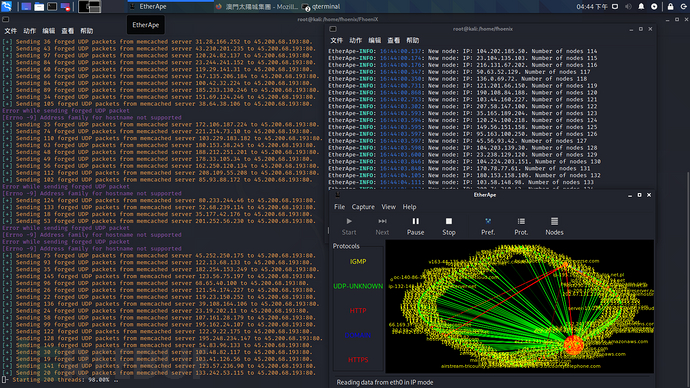The width and height of the screenshot is (690, 388).
Task: Open the Prot. protocols window button
Action: tap(521, 226)
